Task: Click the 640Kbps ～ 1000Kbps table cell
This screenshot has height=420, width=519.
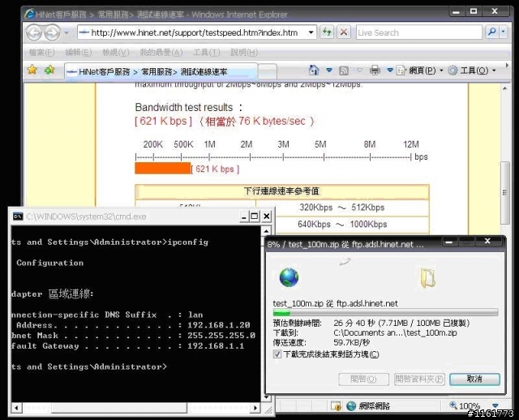Action: tap(342, 224)
